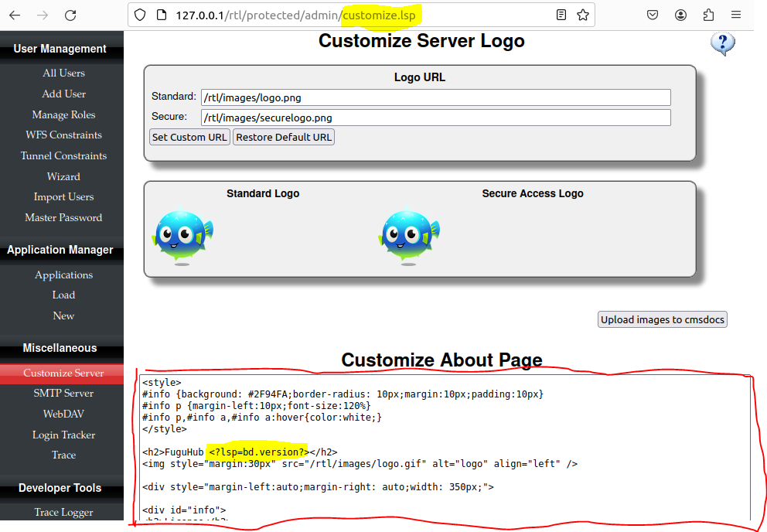Screen dimensions: 767x532
Task: Bookmark this page with the star icon
Action: point(582,15)
